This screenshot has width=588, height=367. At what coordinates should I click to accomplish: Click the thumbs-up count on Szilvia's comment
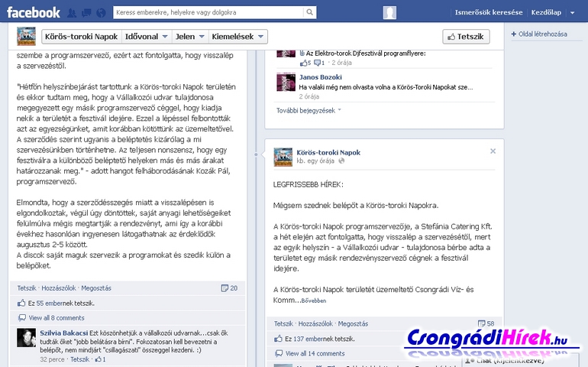[x=100, y=359]
